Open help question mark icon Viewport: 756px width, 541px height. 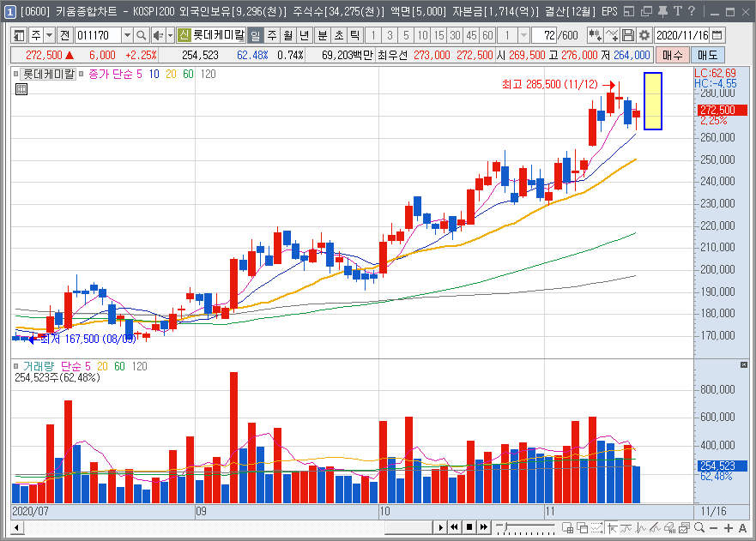tap(692, 11)
